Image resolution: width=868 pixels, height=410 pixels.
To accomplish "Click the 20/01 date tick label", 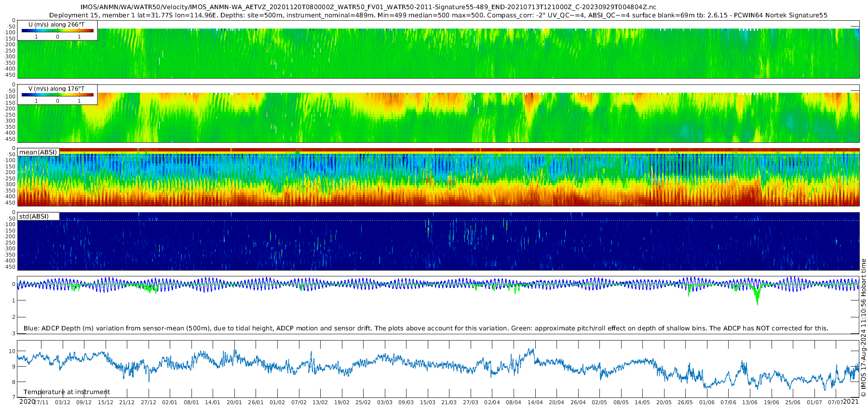I will click(x=234, y=402).
